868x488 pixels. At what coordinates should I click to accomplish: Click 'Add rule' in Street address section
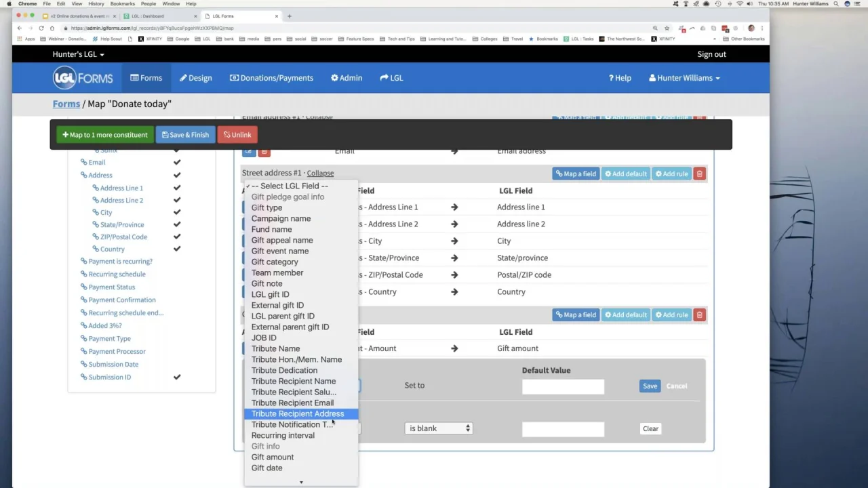(x=672, y=174)
